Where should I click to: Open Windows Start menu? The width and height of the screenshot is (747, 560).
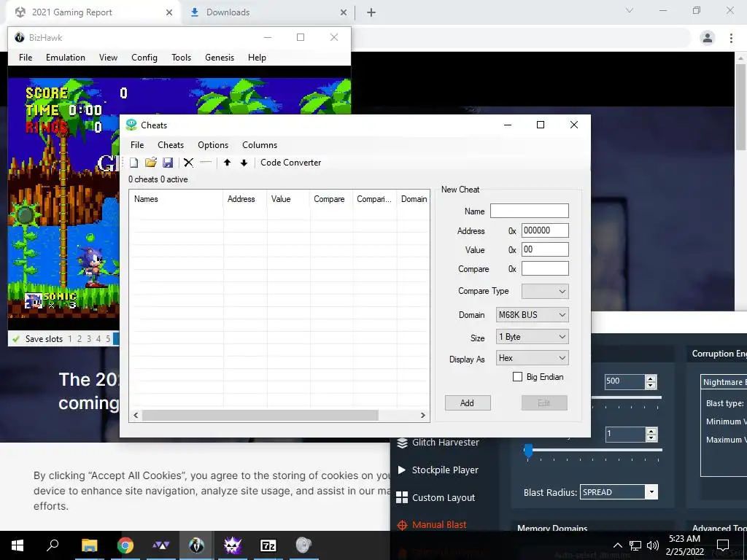click(18, 545)
